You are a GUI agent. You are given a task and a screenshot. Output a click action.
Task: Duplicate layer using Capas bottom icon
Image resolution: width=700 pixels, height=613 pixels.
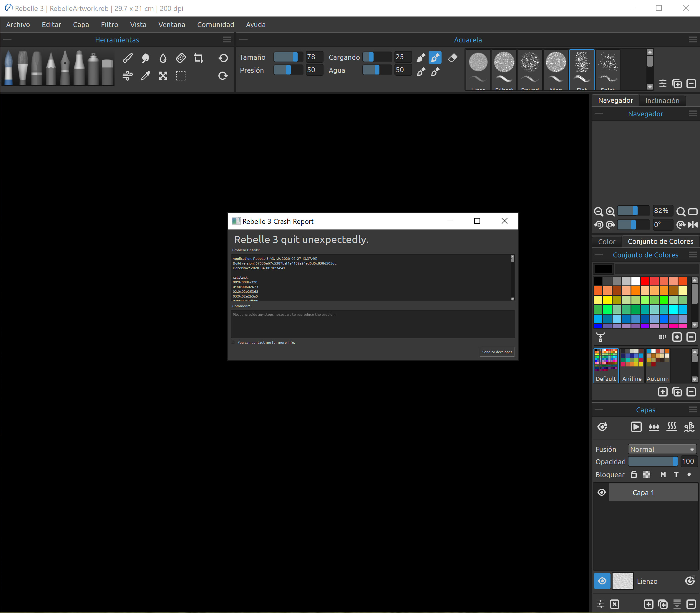663,604
